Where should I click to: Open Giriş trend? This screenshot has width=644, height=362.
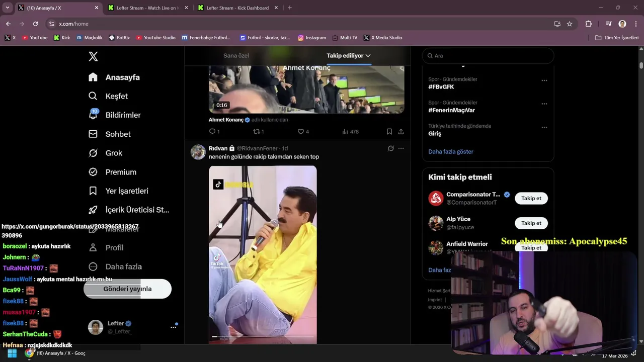[435, 134]
